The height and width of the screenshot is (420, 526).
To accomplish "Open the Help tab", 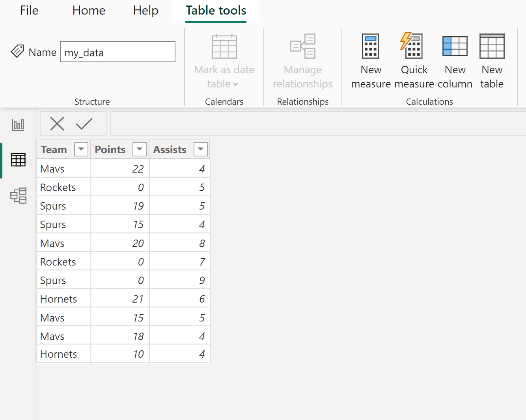I will point(145,11).
